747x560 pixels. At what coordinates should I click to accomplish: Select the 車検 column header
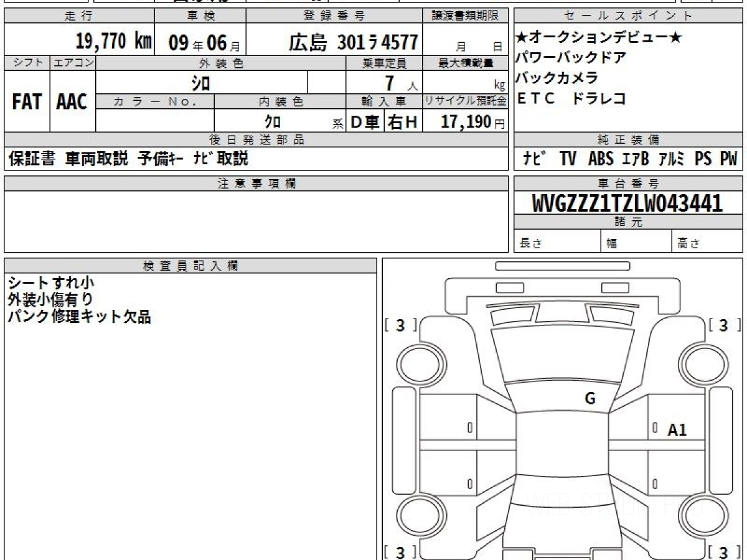click(200, 16)
